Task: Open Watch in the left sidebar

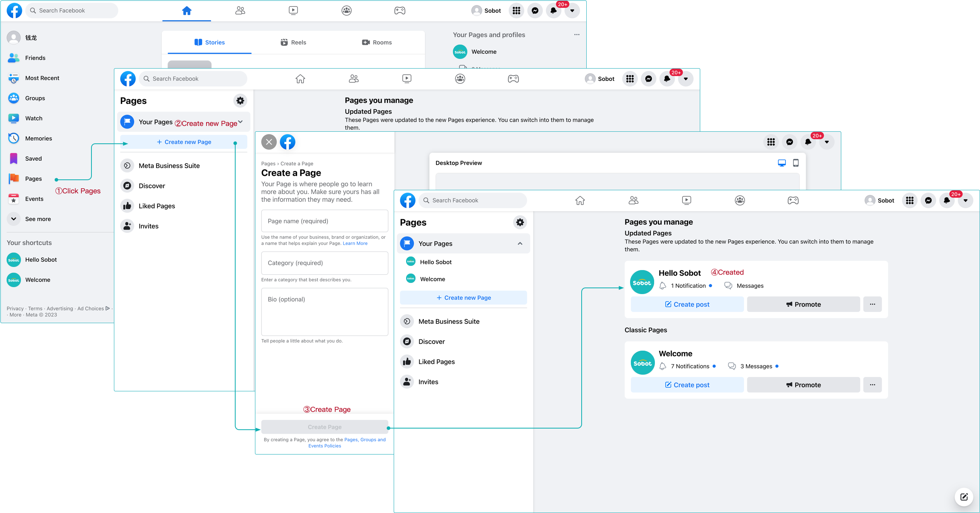Action: [34, 118]
